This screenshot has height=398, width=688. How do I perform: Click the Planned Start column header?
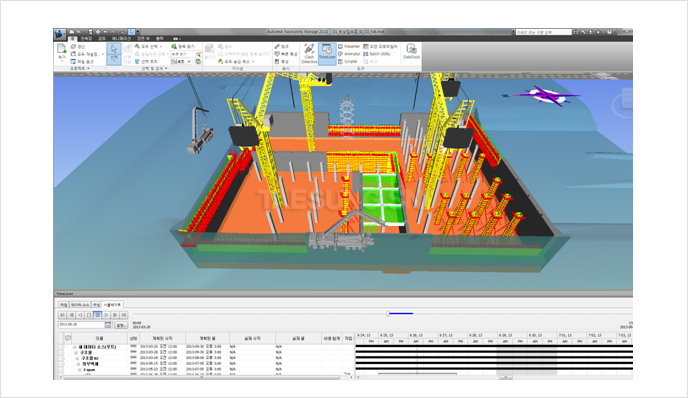[162, 338]
